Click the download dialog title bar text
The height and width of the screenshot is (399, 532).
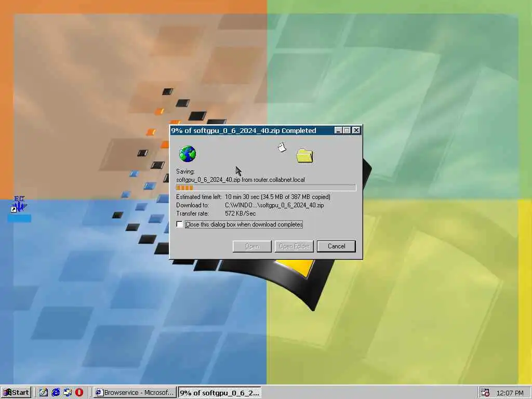coord(244,130)
